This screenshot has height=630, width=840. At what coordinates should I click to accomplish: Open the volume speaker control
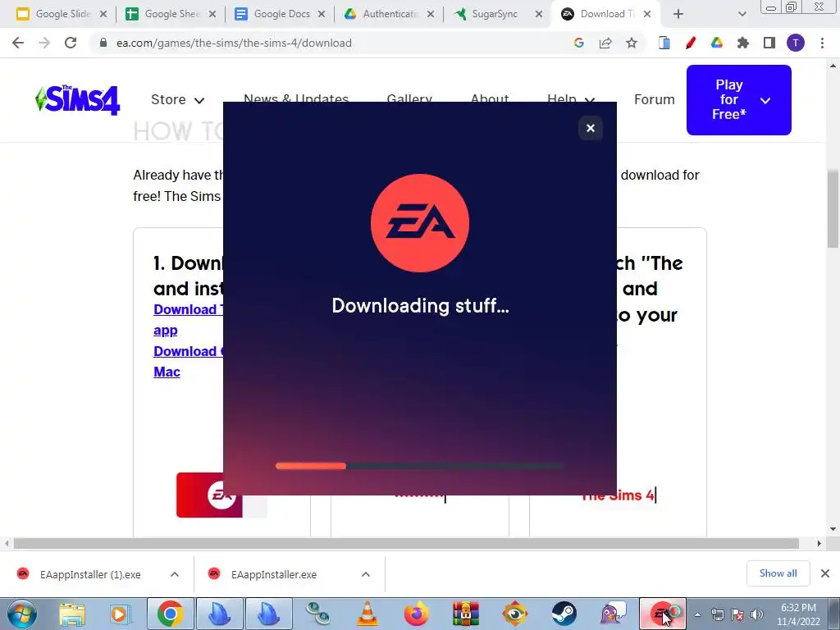click(x=756, y=614)
